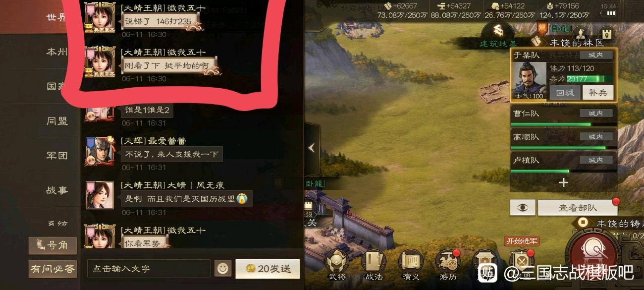This screenshot has height=290, width=644.
Task: Switch to the 同盟 chat tab
Action: tap(57, 120)
